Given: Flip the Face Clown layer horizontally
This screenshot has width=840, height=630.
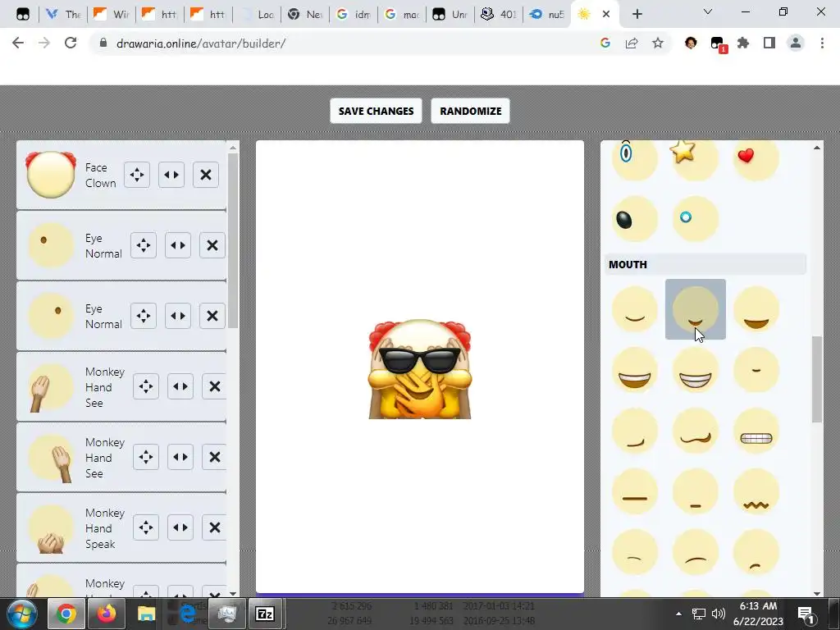Looking at the screenshot, I should 171,175.
